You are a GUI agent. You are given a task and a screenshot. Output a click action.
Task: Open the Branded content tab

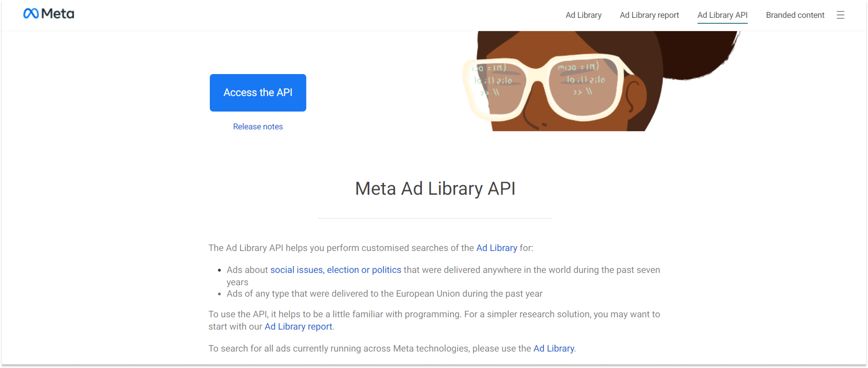coord(795,15)
